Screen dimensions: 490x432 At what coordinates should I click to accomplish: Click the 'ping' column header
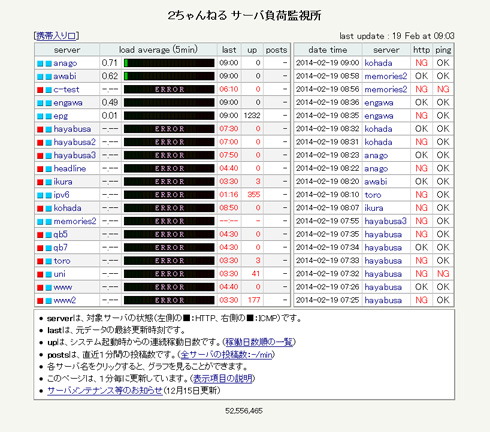point(443,50)
